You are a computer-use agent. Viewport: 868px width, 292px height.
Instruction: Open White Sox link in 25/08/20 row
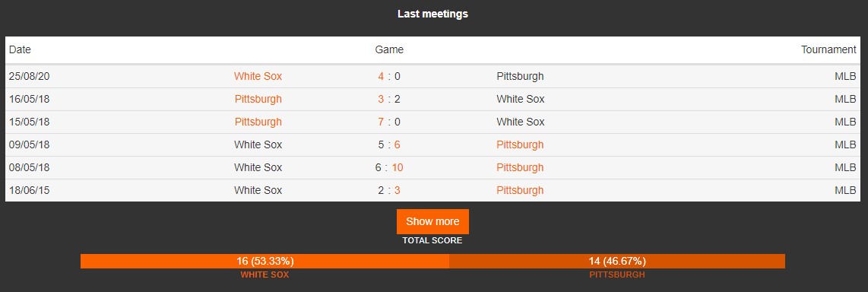pyautogui.click(x=258, y=77)
